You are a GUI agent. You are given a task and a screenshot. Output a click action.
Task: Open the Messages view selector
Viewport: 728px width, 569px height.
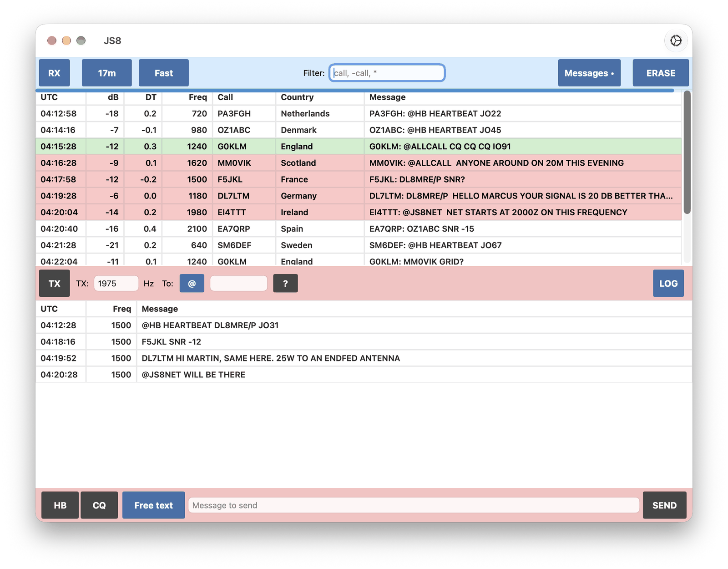589,73
